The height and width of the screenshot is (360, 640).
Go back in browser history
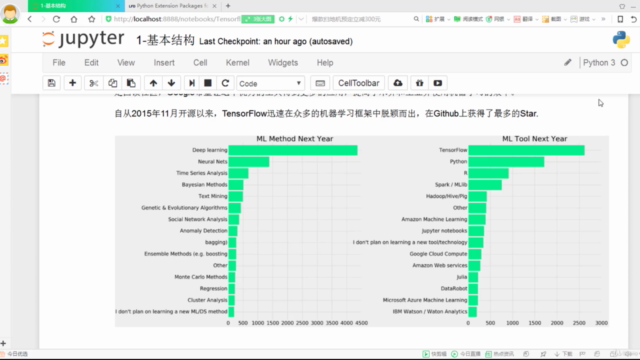click(29, 19)
